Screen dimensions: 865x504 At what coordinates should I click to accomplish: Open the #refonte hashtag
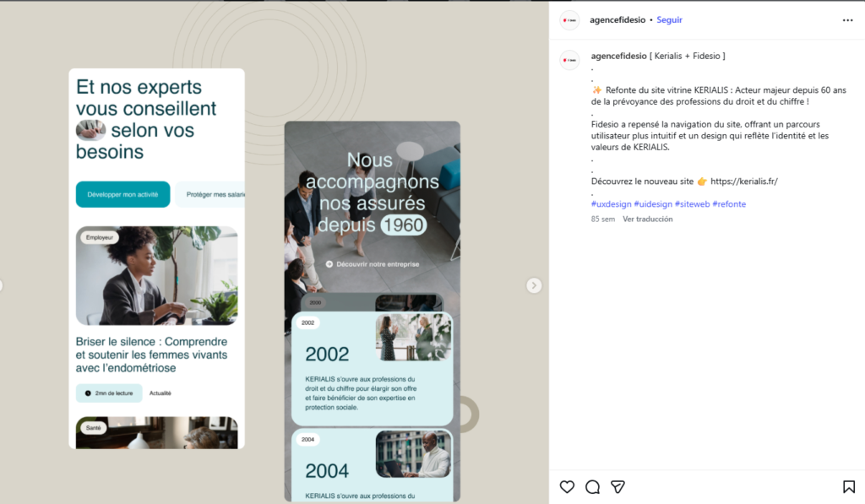[x=729, y=204]
